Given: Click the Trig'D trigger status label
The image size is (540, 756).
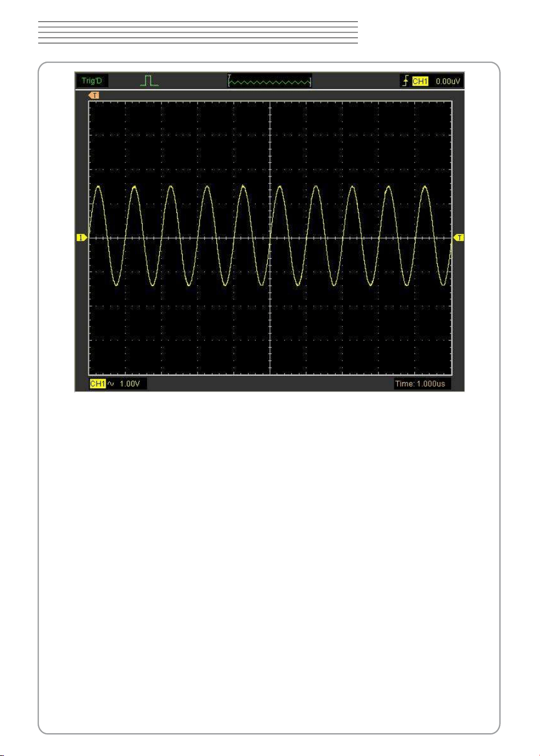Looking at the screenshot, I should (x=91, y=81).
